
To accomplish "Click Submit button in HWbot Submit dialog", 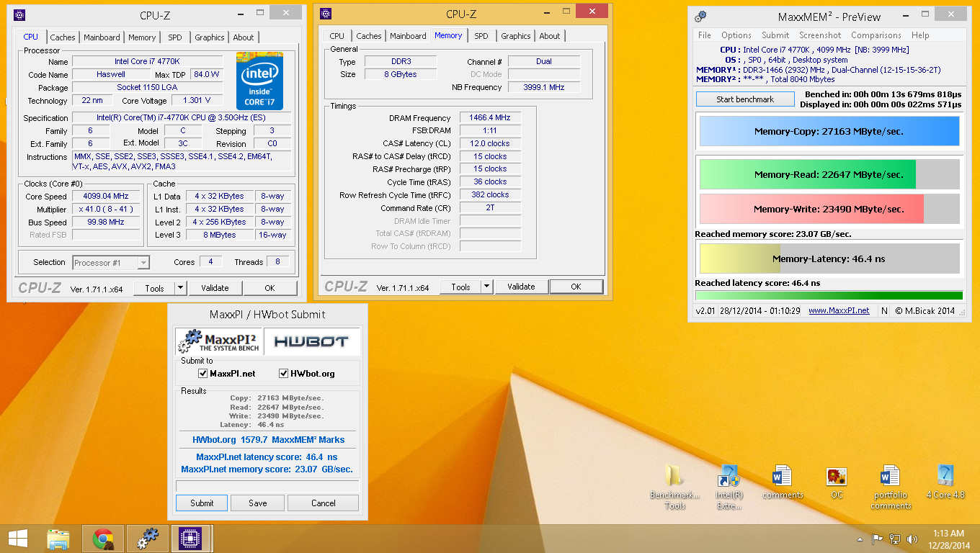I will click(x=202, y=503).
